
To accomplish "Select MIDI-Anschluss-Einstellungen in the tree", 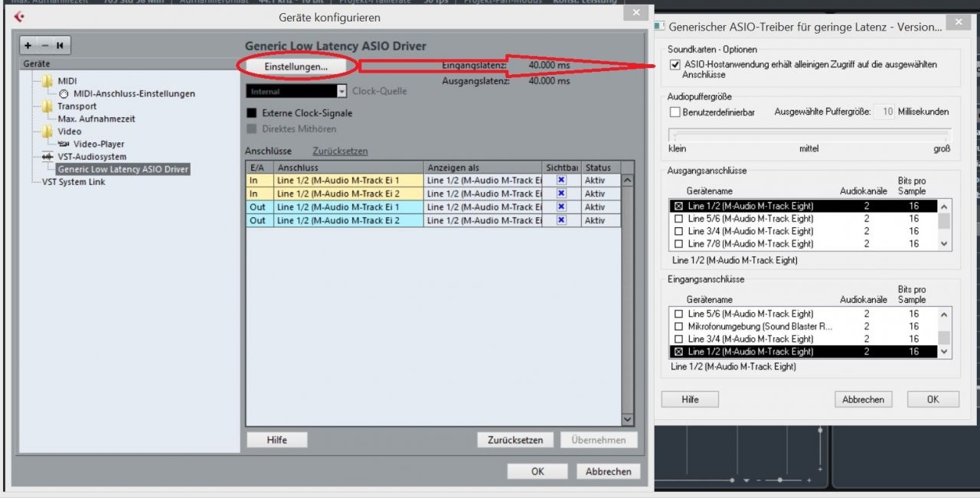I will tap(134, 94).
